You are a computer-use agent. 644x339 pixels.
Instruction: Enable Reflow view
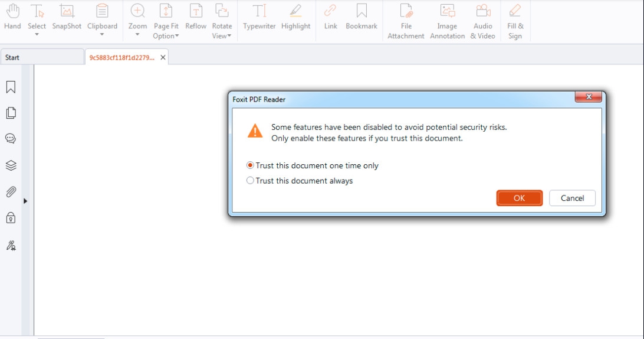click(x=196, y=17)
